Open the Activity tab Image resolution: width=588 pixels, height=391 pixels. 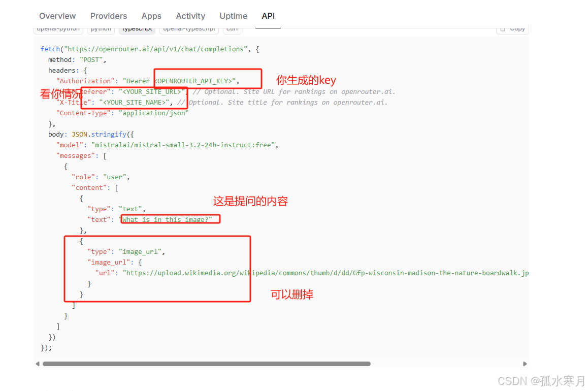point(190,16)
